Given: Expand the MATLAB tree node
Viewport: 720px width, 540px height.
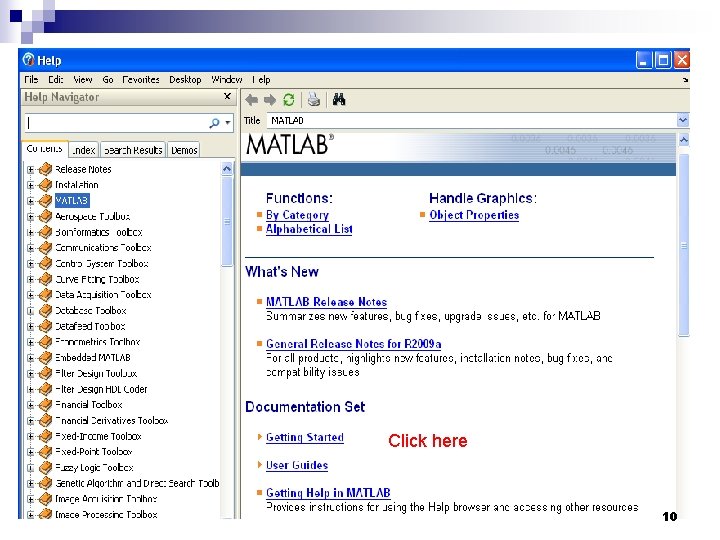Looking at the screenshot, I should pos(30,201).
